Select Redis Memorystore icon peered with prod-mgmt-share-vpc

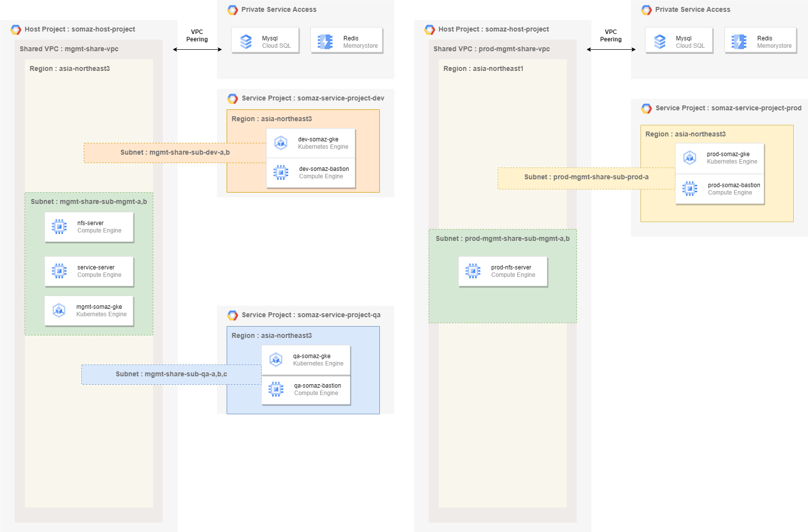pos(739,42)
